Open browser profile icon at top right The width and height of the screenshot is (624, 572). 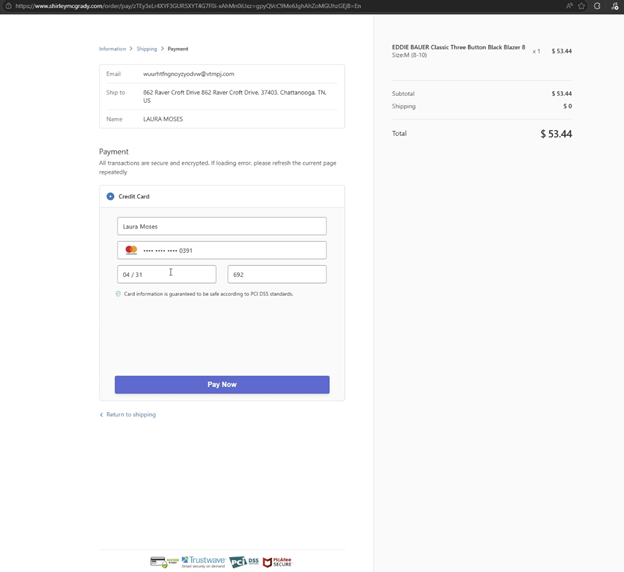(x=615, y=6)
